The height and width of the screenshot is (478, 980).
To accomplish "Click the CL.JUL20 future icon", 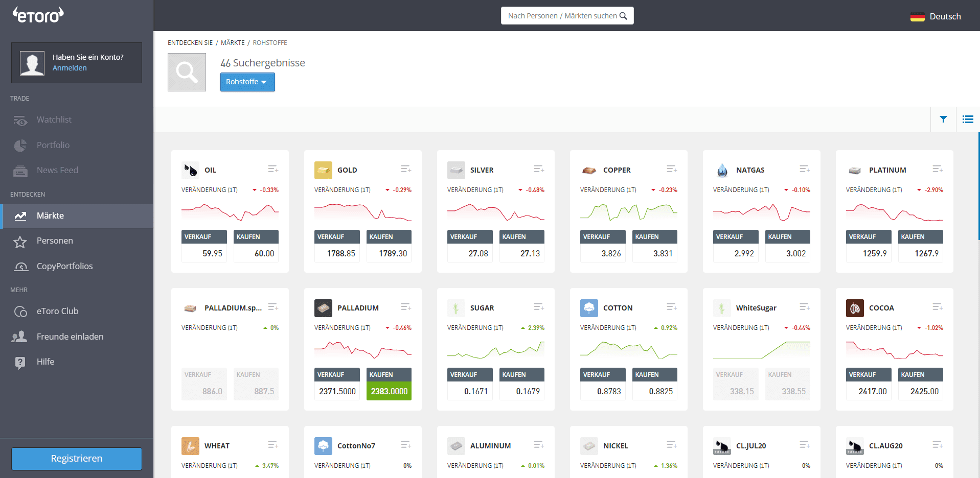I will [722, 446].
